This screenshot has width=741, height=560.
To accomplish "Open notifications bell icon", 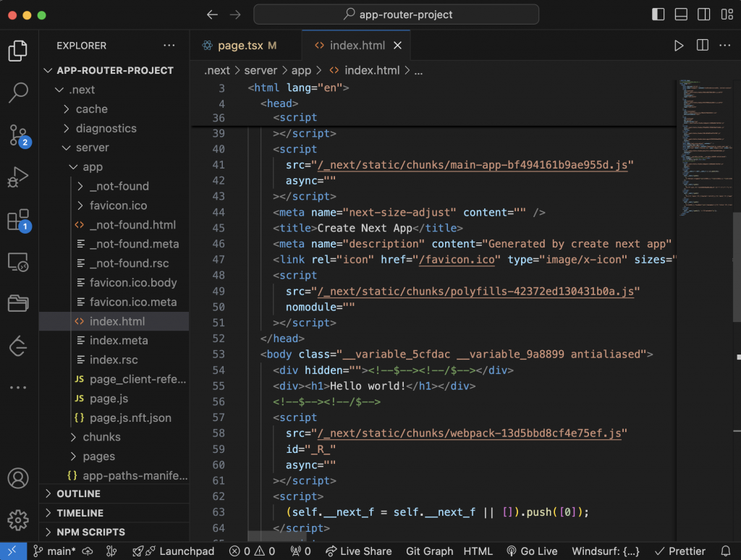I will pos(725,551).
